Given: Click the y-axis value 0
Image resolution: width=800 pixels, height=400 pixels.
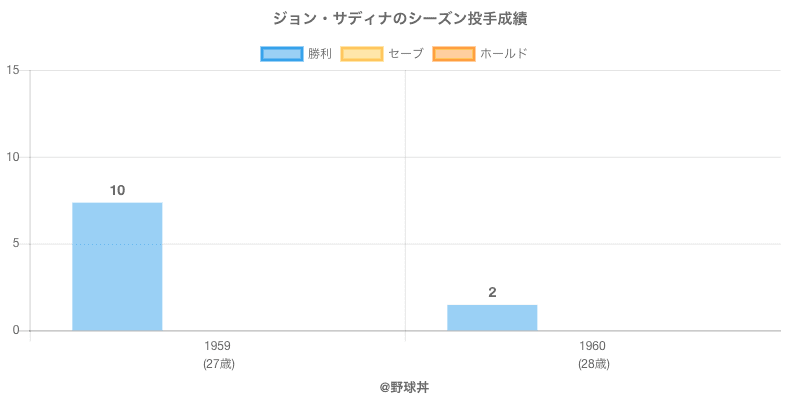Looking at the screenshot, I should point(16,331).
